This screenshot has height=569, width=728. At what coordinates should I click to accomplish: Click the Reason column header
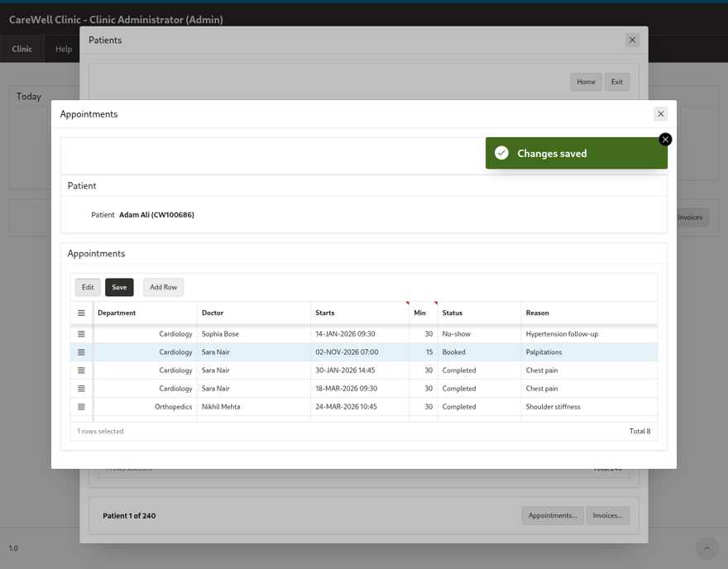pos(589,313)
